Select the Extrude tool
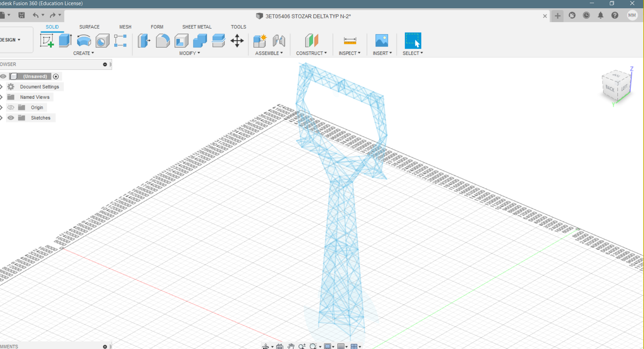The width and height of the screenshot is (644, 349). (65, 40)
